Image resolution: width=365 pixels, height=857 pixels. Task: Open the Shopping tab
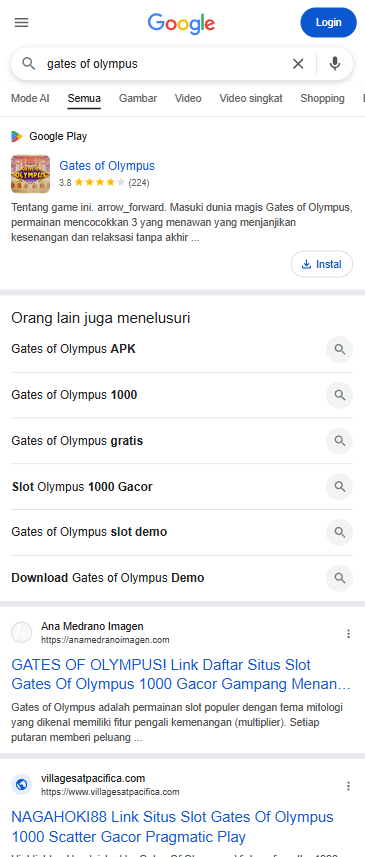pos(322,98)
